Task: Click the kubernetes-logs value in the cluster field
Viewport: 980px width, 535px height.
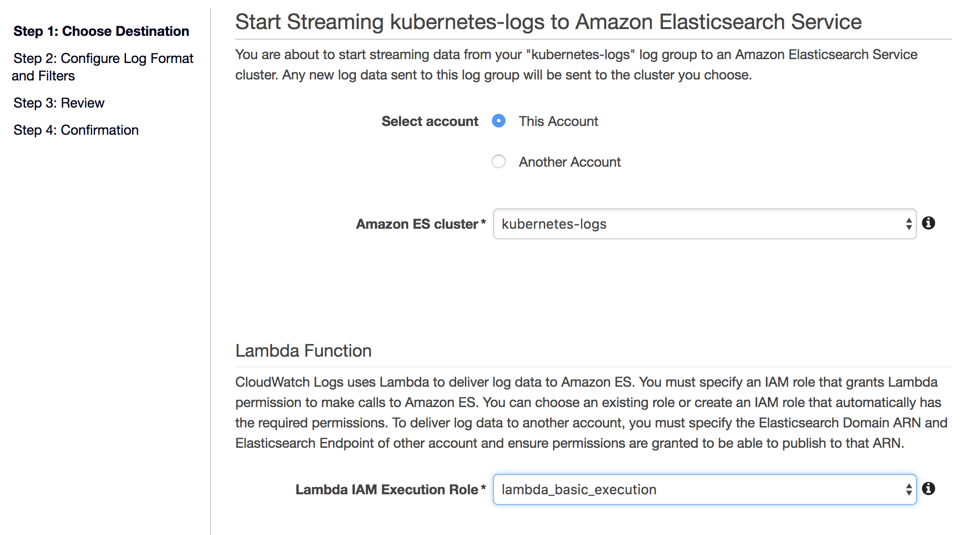Action: click(x=554, y=224)
